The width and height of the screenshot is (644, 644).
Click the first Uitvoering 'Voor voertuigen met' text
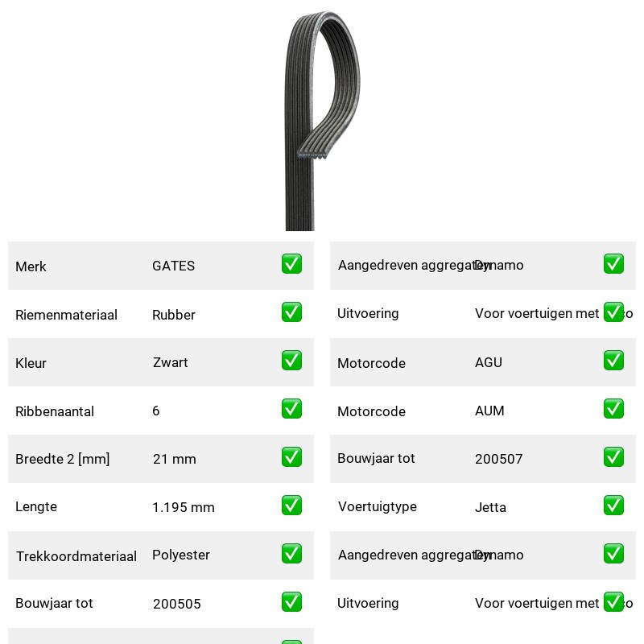click(x=537, y=313)
